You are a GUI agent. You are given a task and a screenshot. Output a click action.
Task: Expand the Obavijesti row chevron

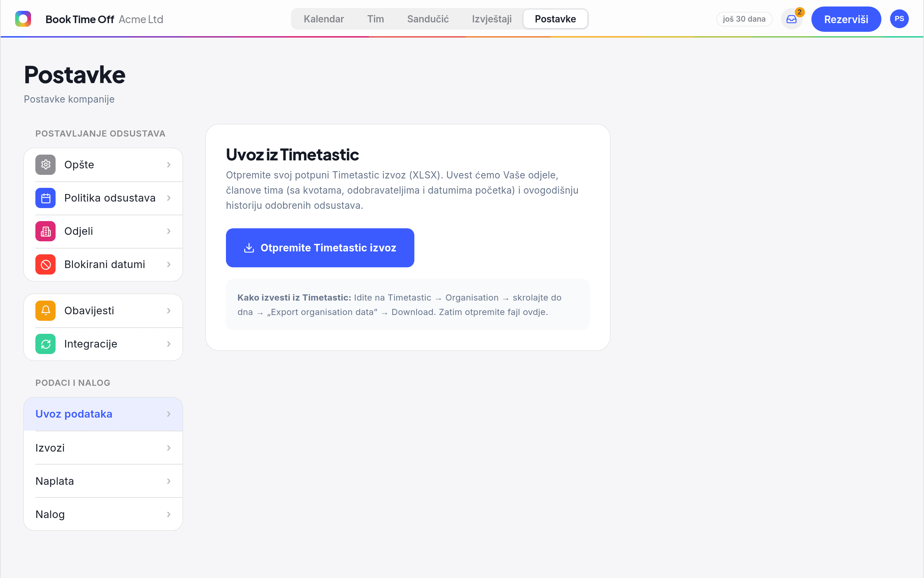[169, 311]
